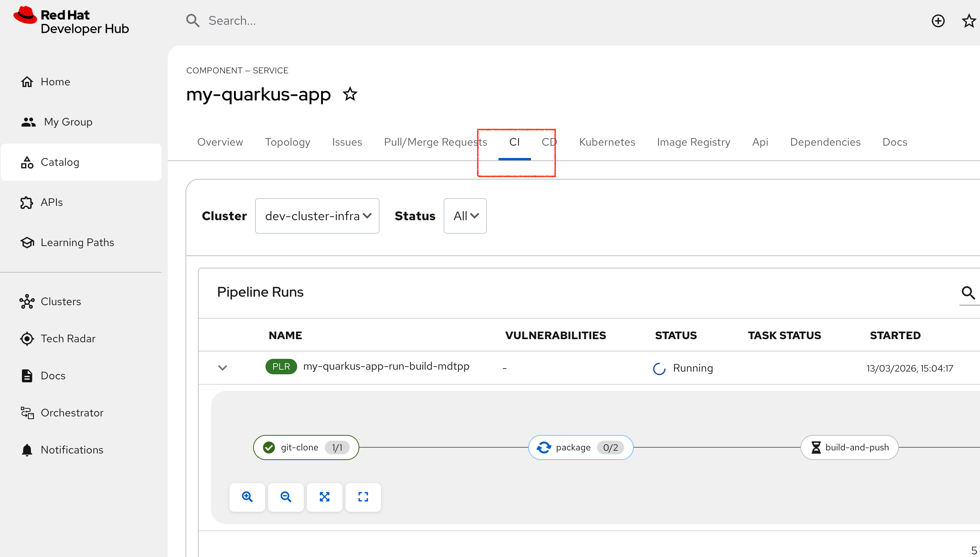Star the my-quarkus-app component as favorite
The width and height of the screenshot is (980, 557).
[x=350, y=94]
